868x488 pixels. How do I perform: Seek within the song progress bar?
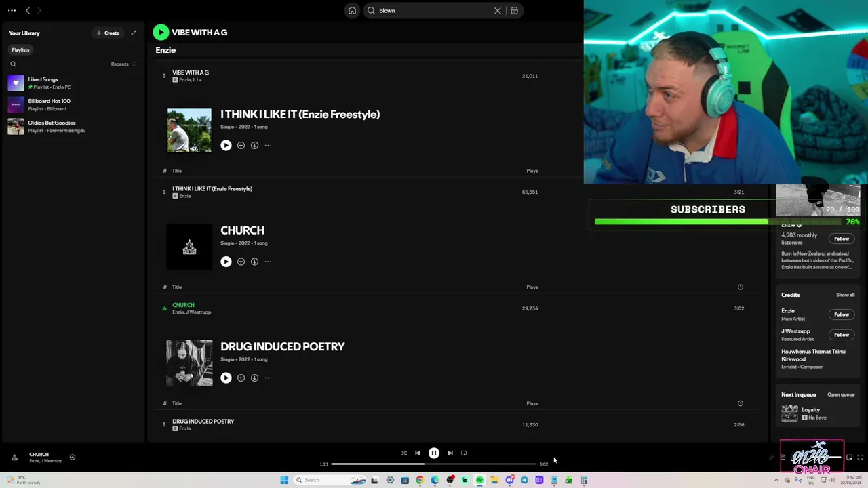coord(434,464)
